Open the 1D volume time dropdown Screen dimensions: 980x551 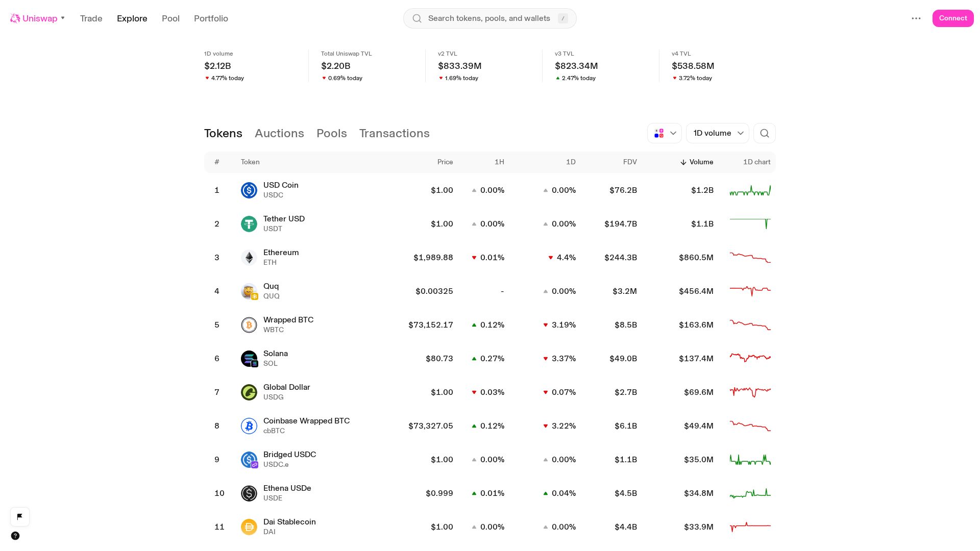click(x=718, y=133)
